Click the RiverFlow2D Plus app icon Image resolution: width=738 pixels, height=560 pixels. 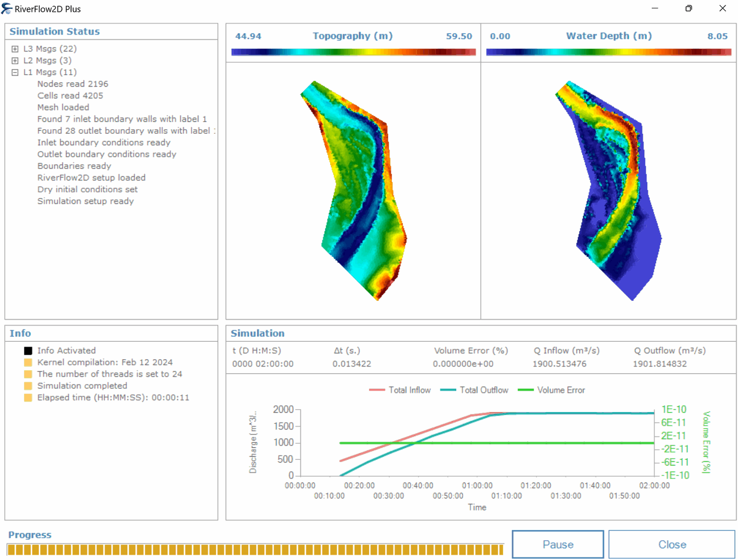pos(7,9)
